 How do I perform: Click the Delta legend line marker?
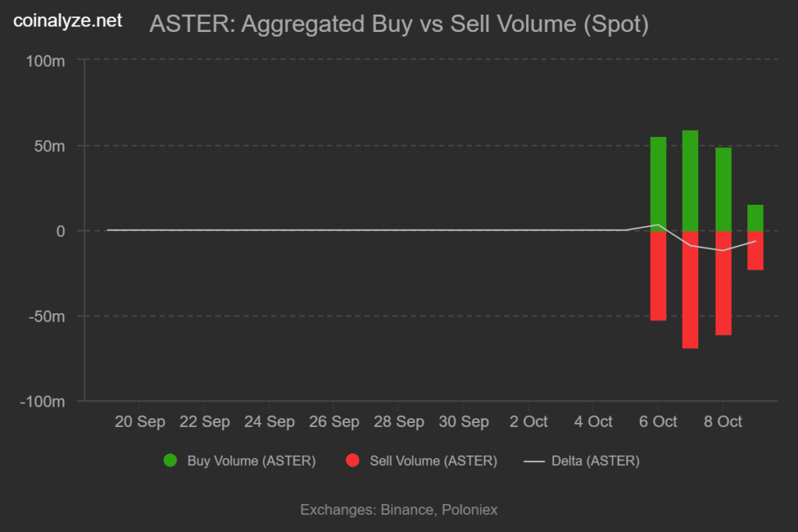[534, 460]
